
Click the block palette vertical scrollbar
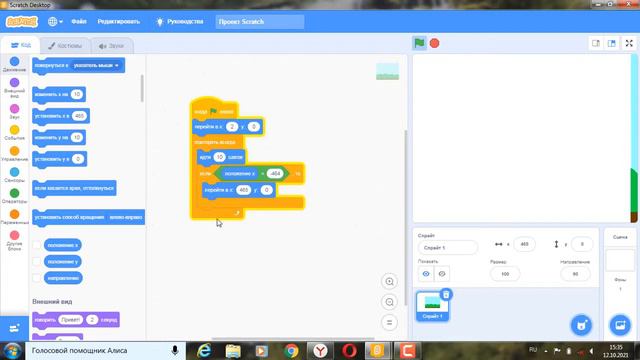coord(142,88)
